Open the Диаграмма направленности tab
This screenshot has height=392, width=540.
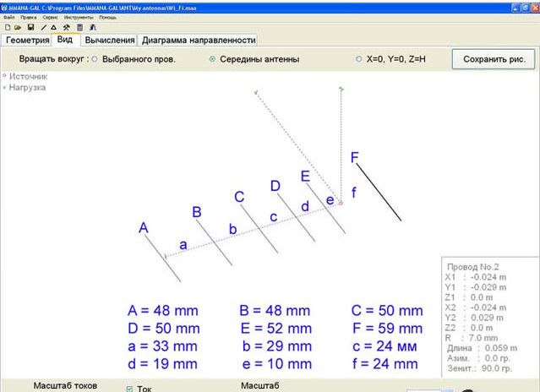(x=199, y=41)
